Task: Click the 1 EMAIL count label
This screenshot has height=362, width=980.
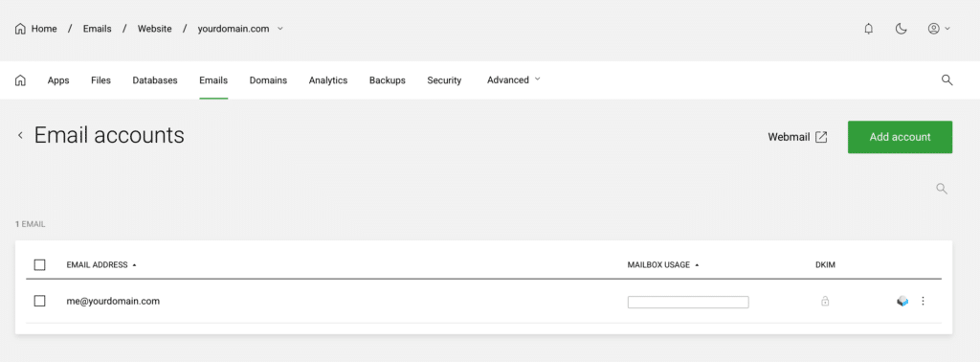Action: coord(30,224)
